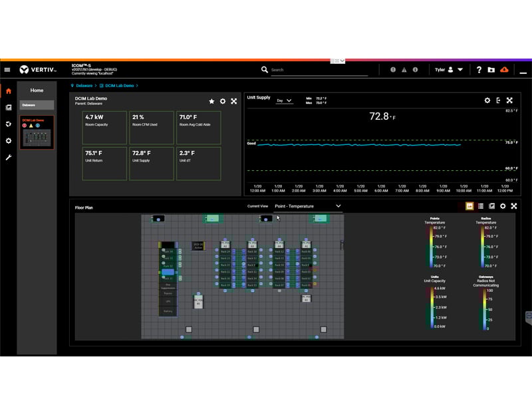Screen dimensions: 532x399
Task: Toggle the list view on the Floor Plan panel
Action: (481, 206)
